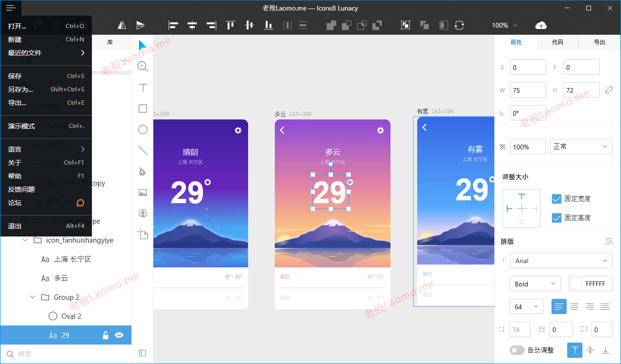Click the upload to cloud icon
The height and width of the screenshot is (364, 621).
(541, 25)
